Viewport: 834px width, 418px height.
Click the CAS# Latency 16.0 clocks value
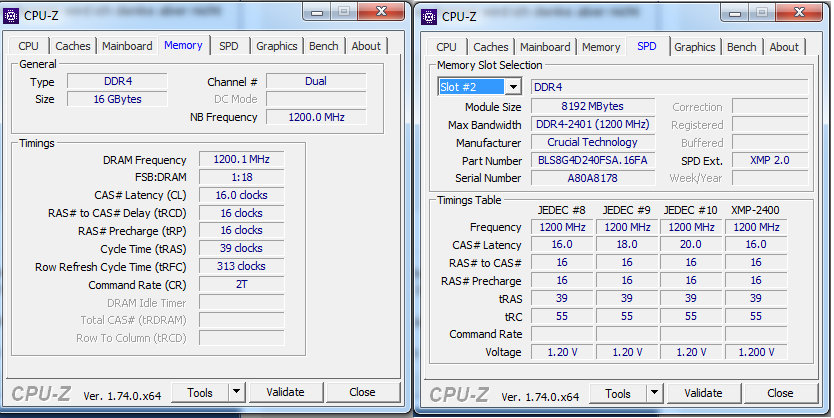click(241, 195)
